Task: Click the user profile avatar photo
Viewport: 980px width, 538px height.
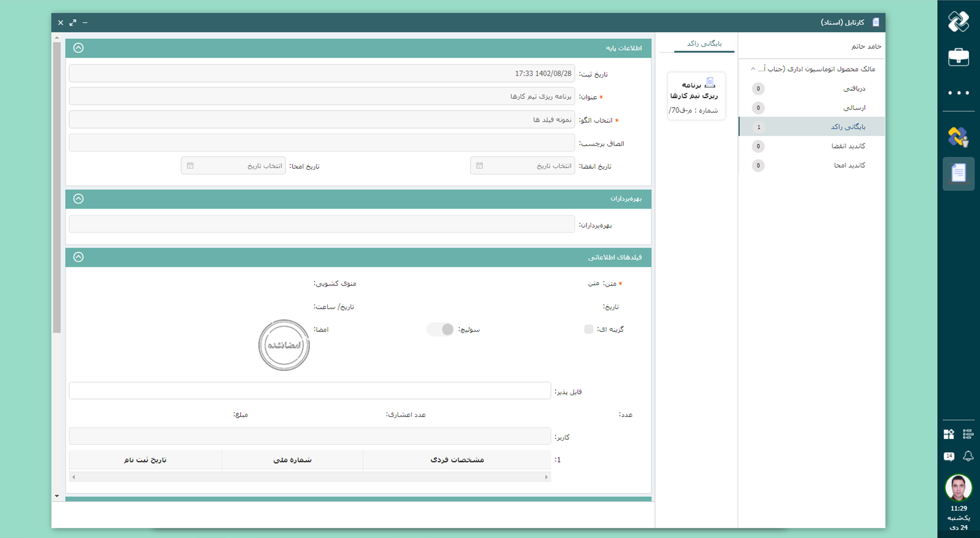Action: click(958, 488)
